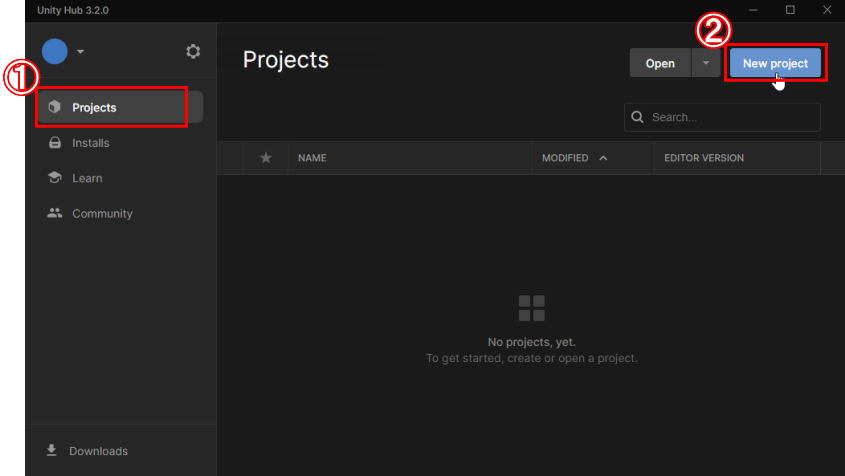
Task: Open the Preferences gear icon
Action: 193,51
